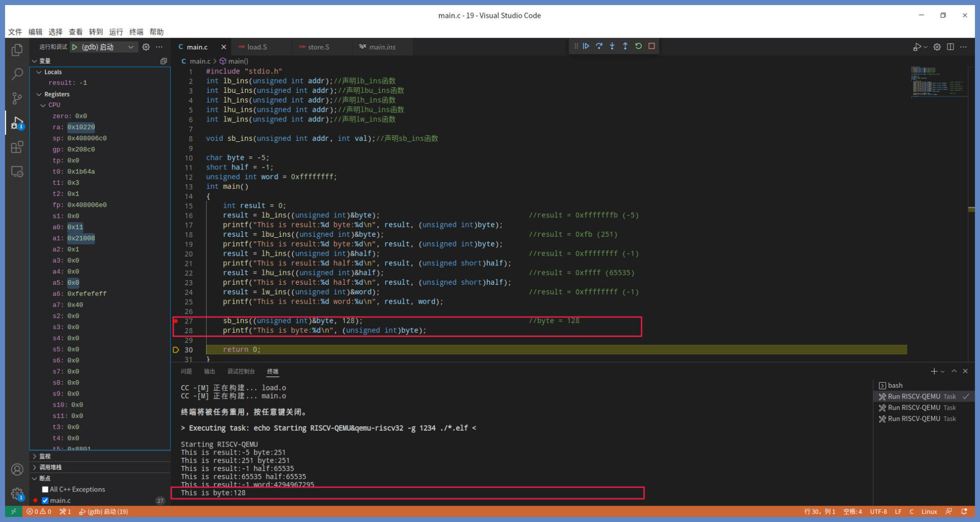The height and width of the screenshot is (522, 980).
Task: Enable the All C++ Exceptions checkbox
Action: point(45,489)
